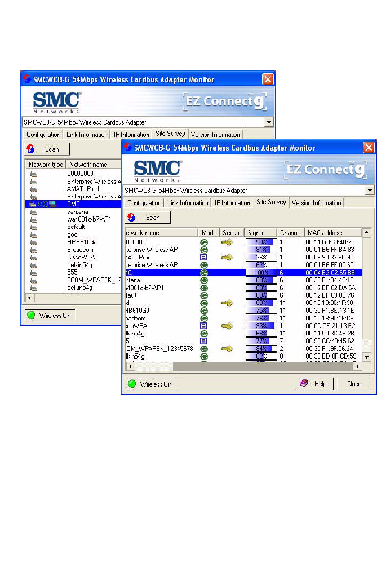Click 93% signal bar in CiscoWPA row
Viewport: 377px width, 588px height.
pos(261,325)
